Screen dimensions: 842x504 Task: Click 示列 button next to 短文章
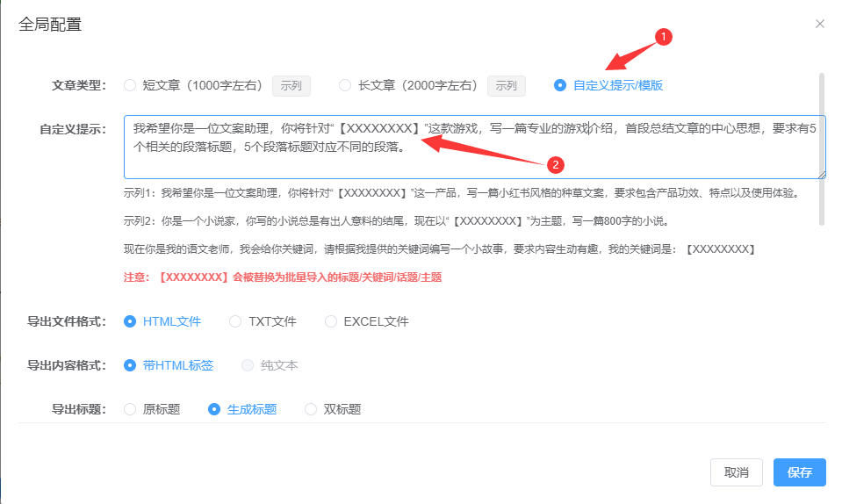291,85
